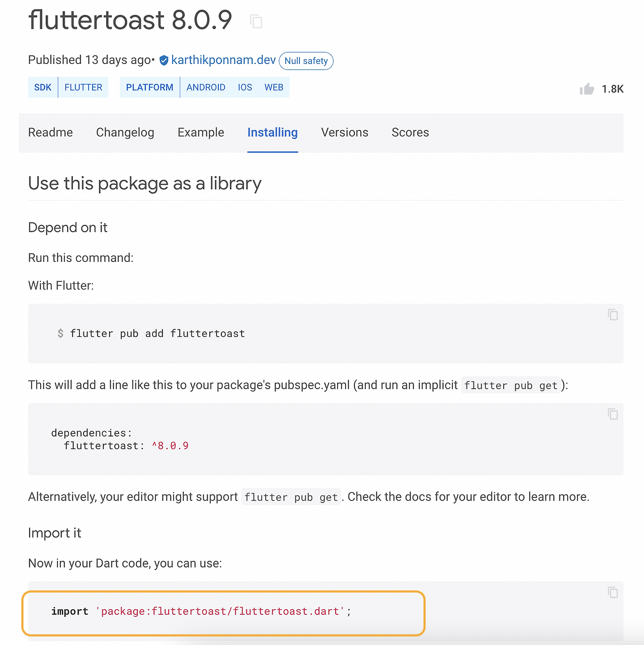Select the Installing tab

273,132
